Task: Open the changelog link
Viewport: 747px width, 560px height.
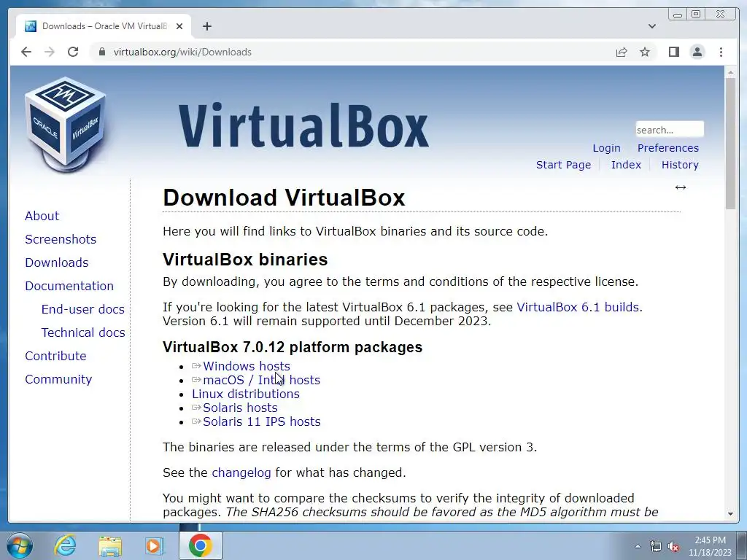Action: pyautogui.click(x=241, y=472)
